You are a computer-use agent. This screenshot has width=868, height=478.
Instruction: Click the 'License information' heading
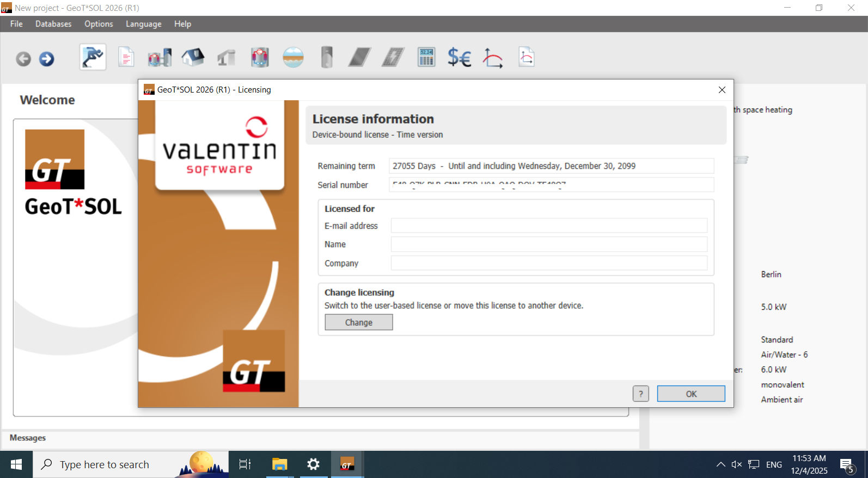373,119
